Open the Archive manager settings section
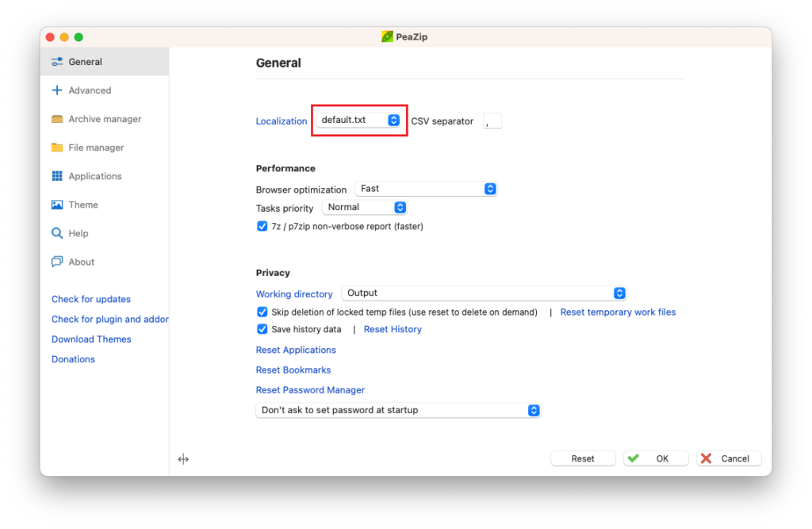This screenshot has height=529, width=812. point(105,119)
